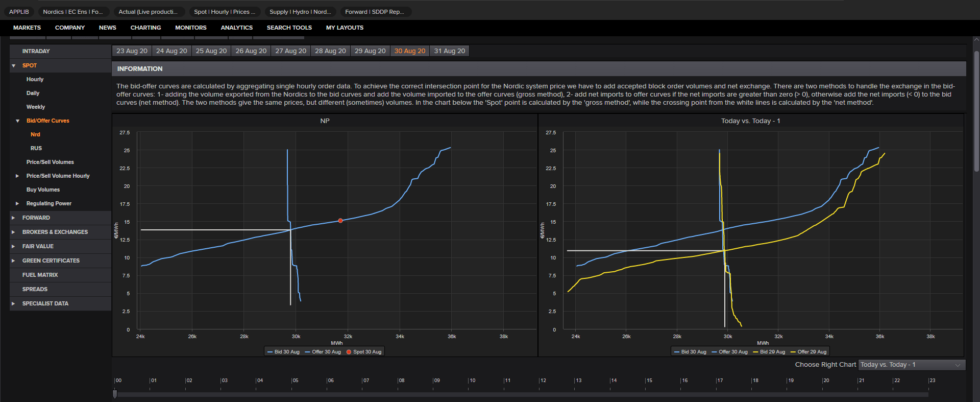Open the CHARTING menu

pyautogui.click(x=145, y=28)
